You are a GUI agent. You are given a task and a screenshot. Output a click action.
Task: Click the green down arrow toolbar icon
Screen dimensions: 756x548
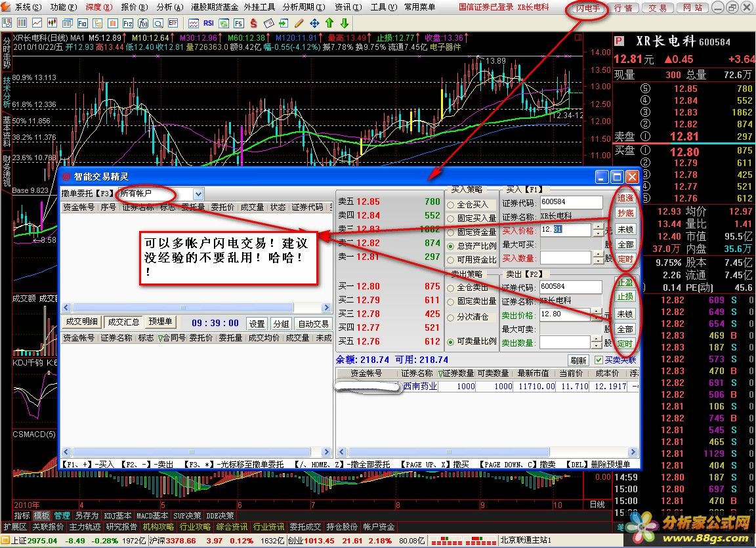tap(345, 23)
